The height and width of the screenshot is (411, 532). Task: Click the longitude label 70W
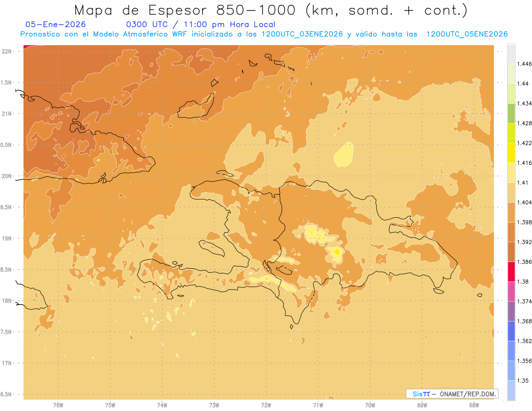[370, 406]
